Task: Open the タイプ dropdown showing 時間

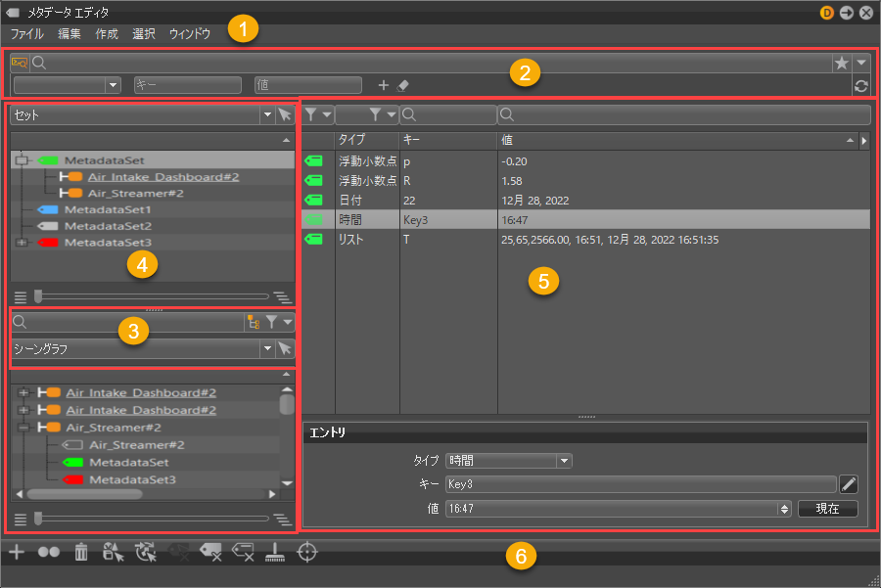Action: 508,461
